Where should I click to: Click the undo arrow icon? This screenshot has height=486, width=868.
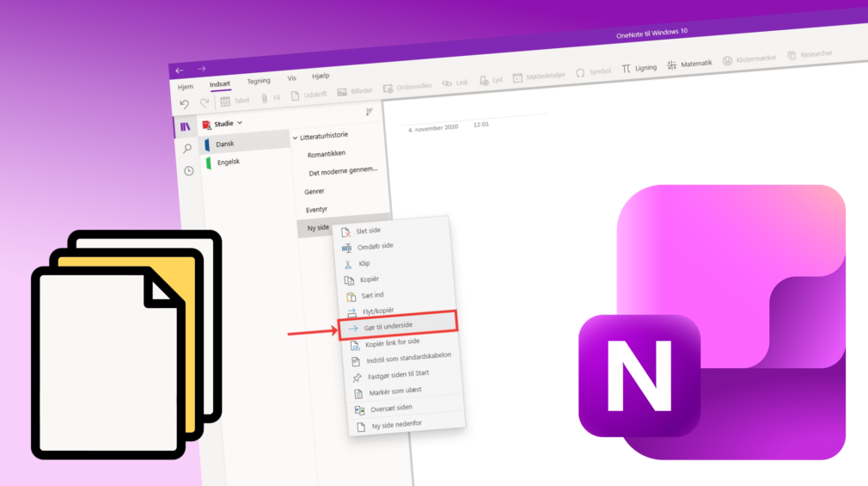[184, 104]
